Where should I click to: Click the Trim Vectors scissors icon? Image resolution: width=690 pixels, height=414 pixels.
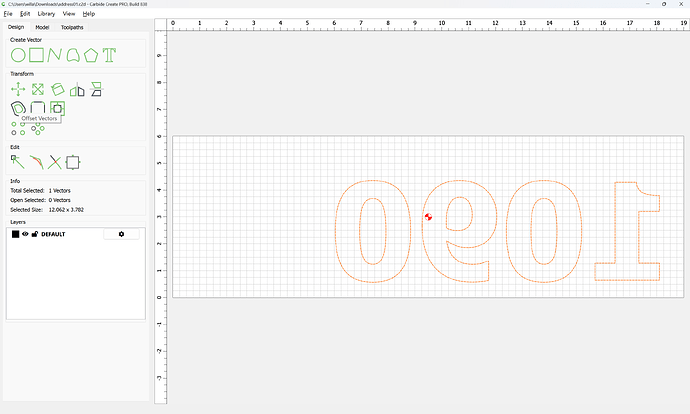coord(55,161)
